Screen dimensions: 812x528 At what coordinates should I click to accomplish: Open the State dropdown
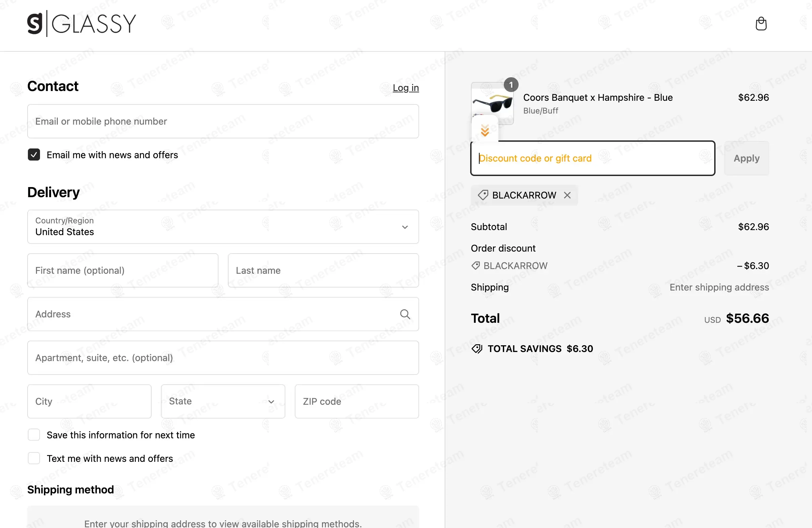pyautogui.click(x=223, y=401)
